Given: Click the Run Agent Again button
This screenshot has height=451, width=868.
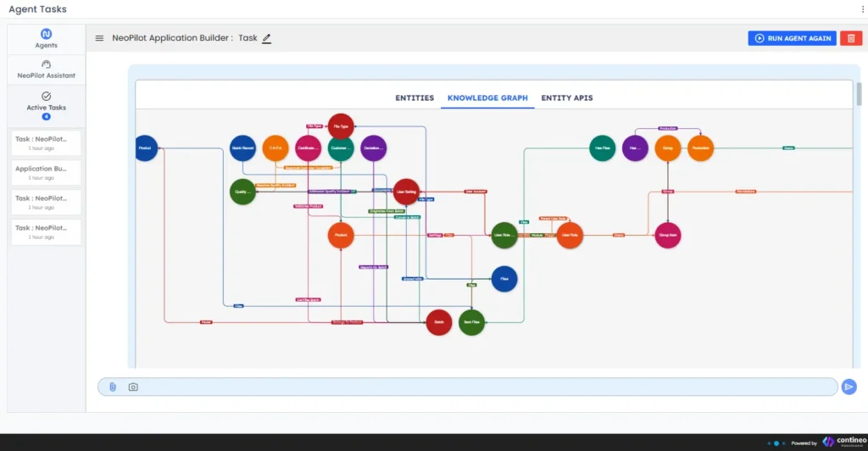Looking at the screenshot, I should [792, 38].
